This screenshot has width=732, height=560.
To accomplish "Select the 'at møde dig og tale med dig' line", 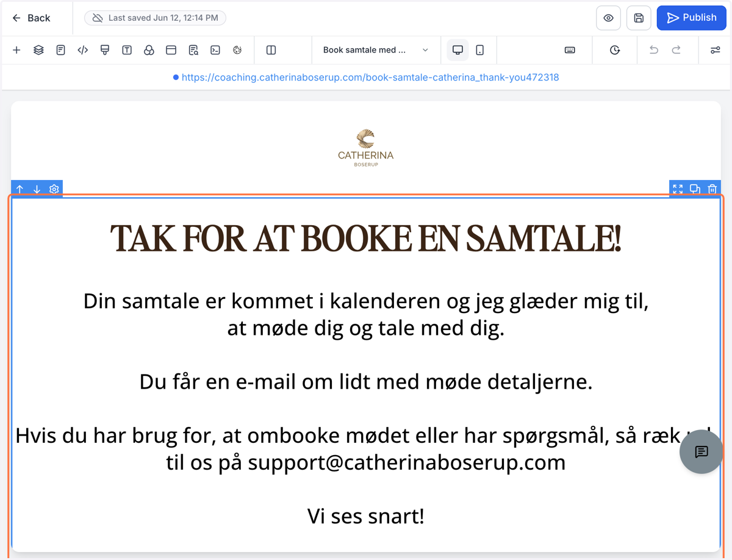I will 366,328.
